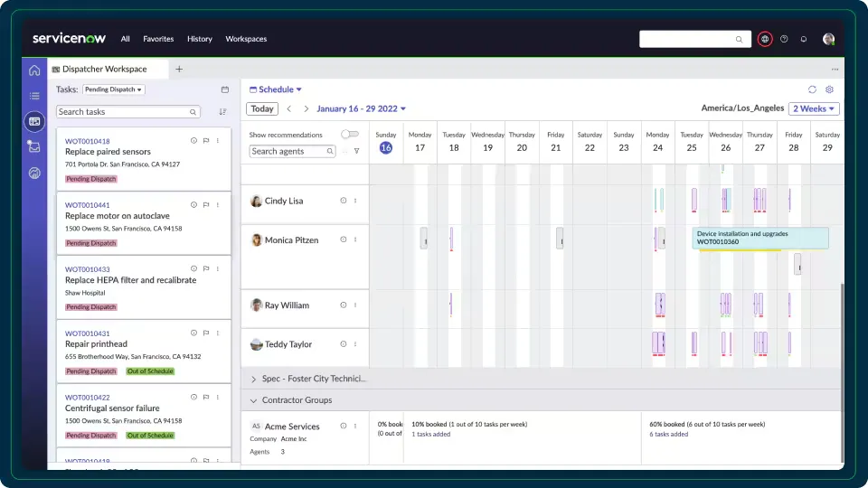Click the America/Los_Angeles timezone label
The height and width of the screenshot is (488, 868).
742,108
